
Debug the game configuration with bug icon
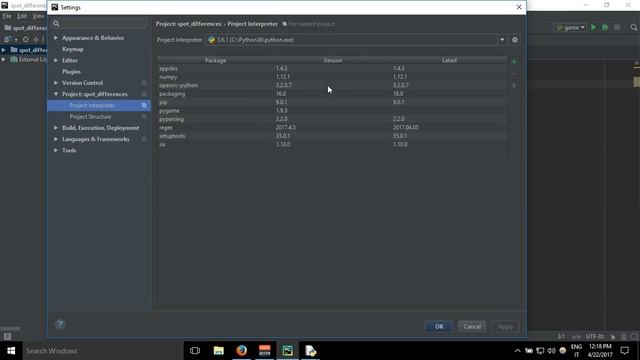605,27
